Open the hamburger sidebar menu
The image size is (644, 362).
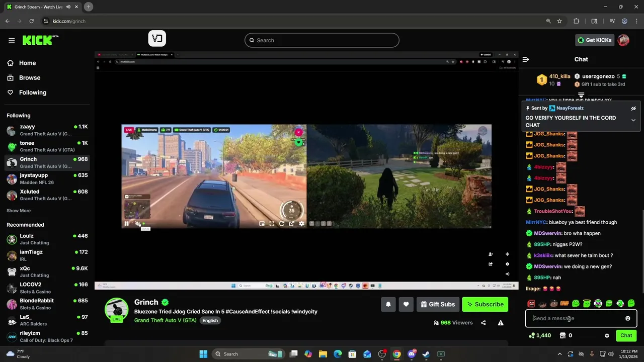point(12,40)
